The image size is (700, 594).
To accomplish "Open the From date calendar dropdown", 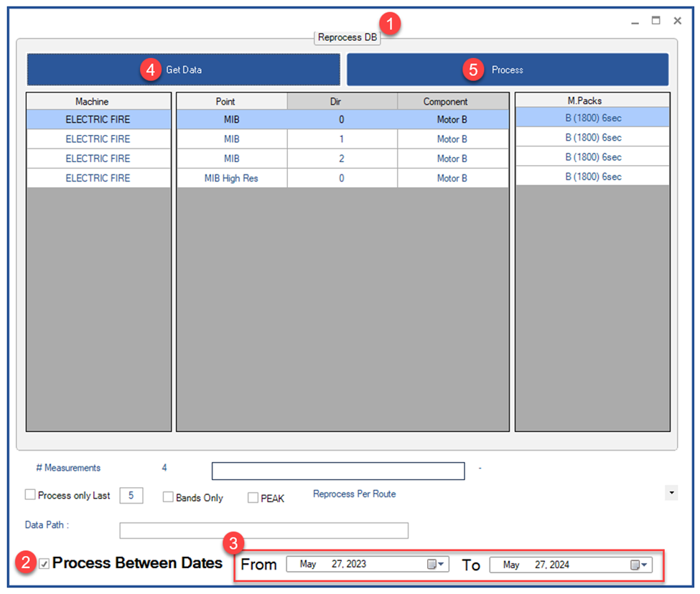I will coord(435,564).
